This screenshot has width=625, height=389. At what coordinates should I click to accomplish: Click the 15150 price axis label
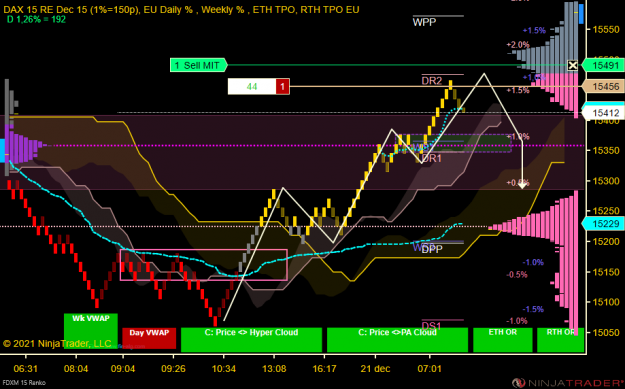click(605, 272)
